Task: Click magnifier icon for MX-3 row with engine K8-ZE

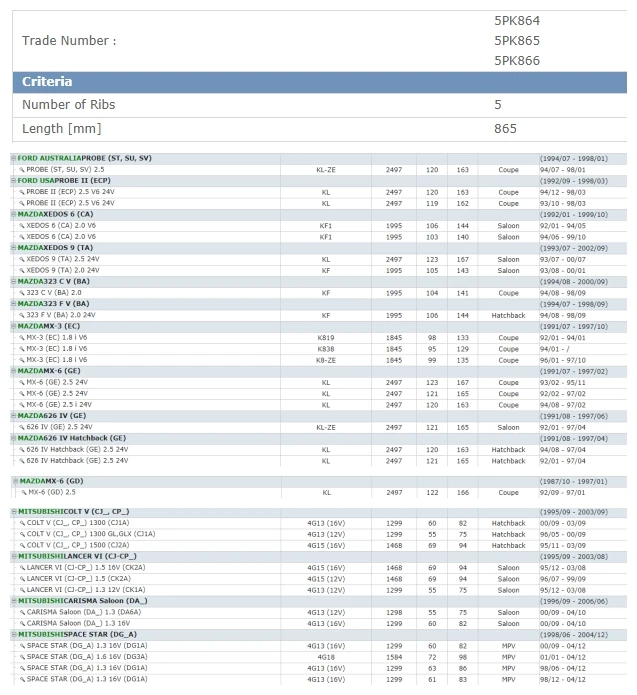Action: click(22, 360)
